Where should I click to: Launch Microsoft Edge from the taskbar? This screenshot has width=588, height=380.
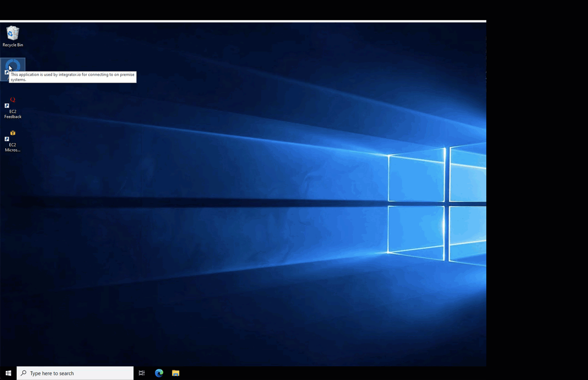pos(159,373)
